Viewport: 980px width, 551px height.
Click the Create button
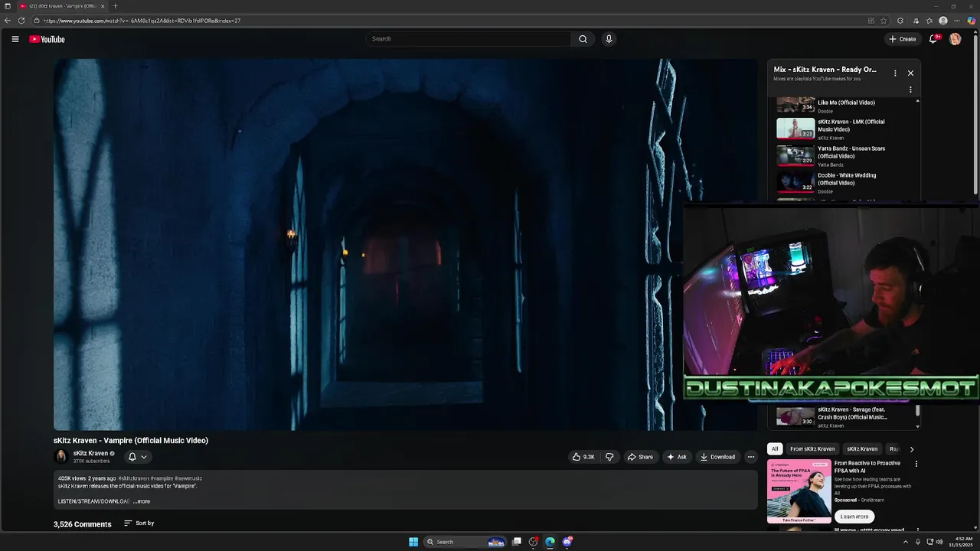click(903, 39)
